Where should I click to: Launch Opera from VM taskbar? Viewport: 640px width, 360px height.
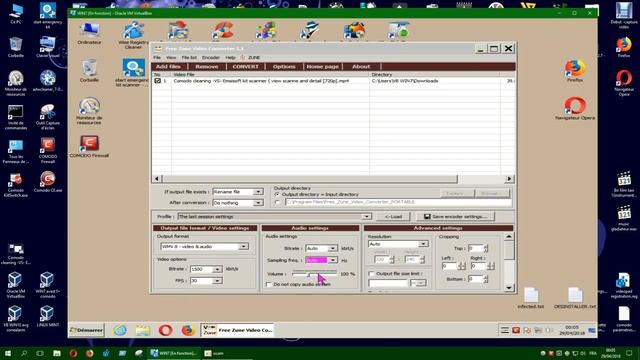[x=165, y=330]
